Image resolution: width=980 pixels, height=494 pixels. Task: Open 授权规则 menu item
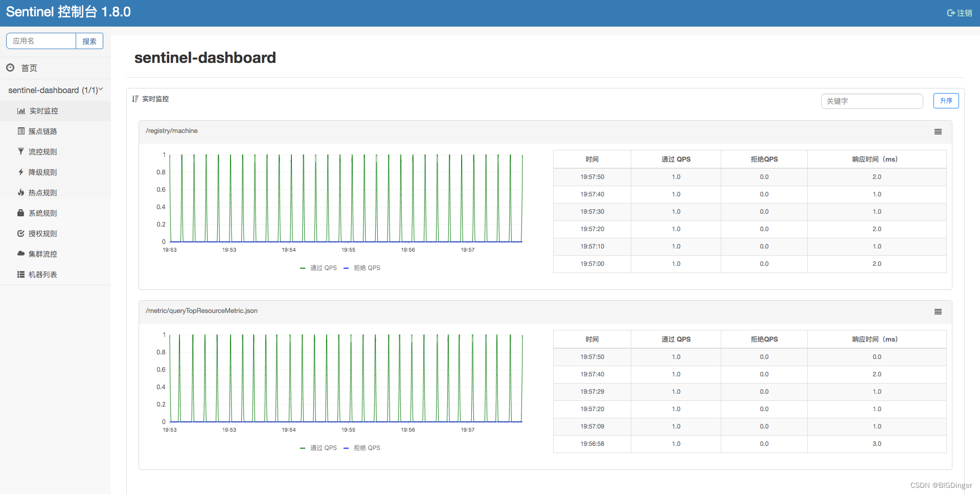pos(55,234)
